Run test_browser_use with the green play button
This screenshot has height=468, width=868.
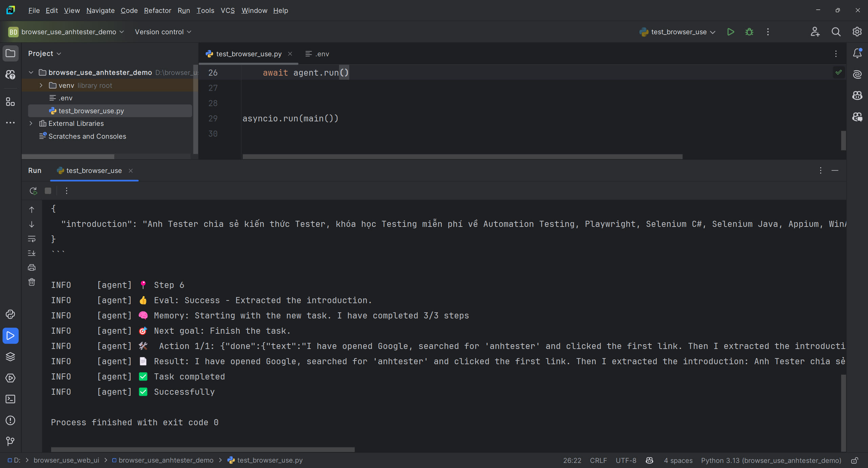731,32
